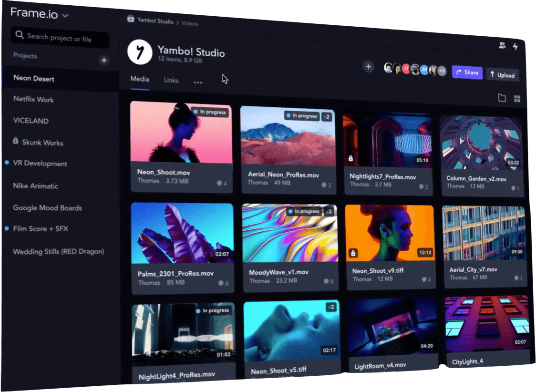
Task: Switch to the Links tab
Action: [x=171, y=80]
